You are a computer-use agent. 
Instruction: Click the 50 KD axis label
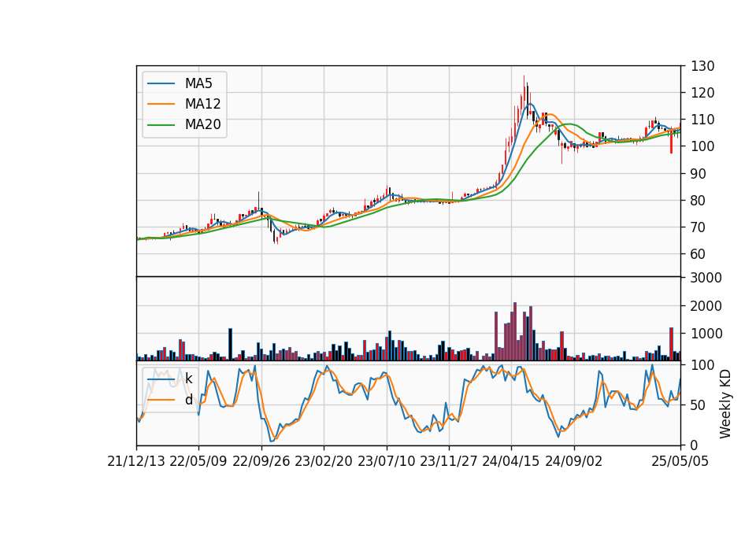point(699,405)
